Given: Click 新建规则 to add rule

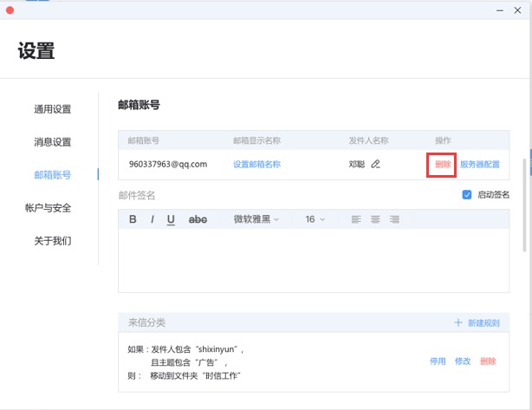Looking at the screenshot, I should pyautogui.click(x=483, y=322).
